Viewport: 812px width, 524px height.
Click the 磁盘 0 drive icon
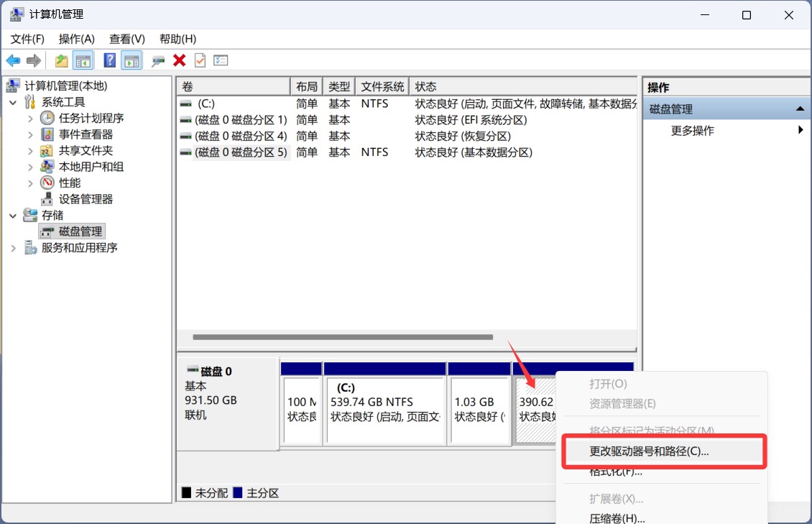193,369
